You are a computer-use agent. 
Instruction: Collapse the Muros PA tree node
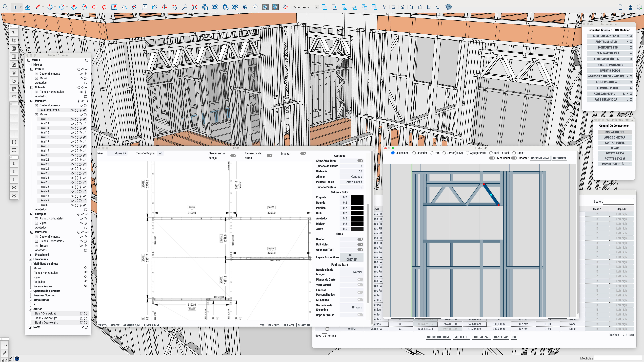click(31, 101)
